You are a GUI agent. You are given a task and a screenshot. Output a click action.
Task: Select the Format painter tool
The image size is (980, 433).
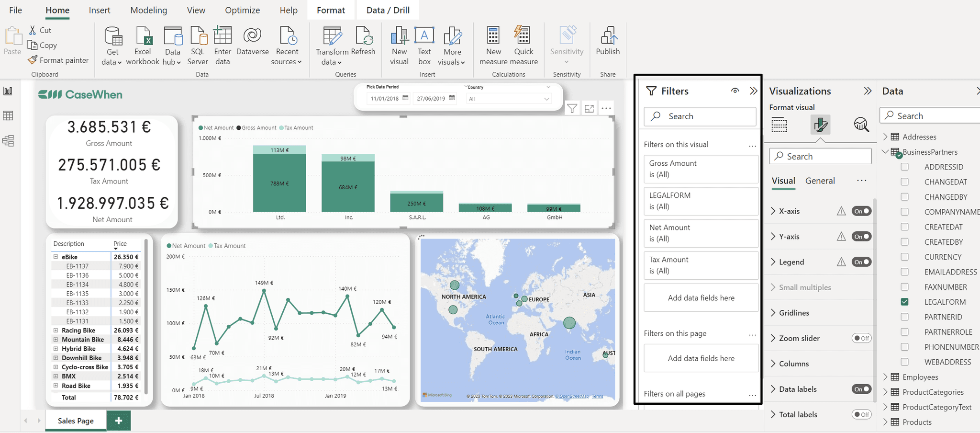58,60
